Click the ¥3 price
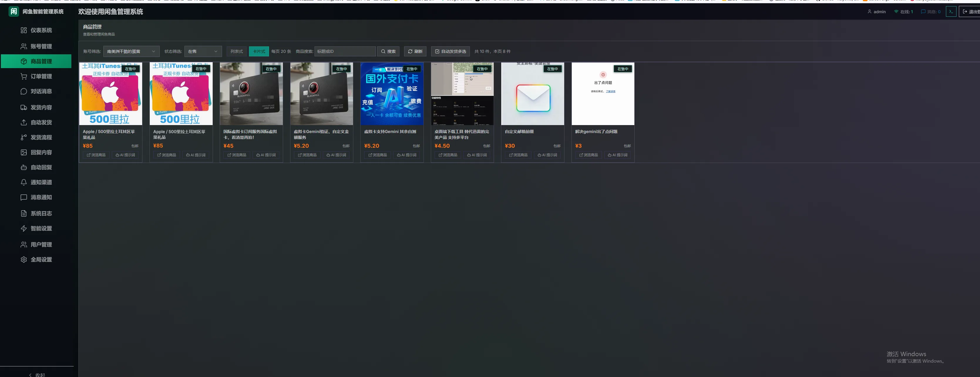The width and height of the screenshot is (980, 377). [579, 146]
